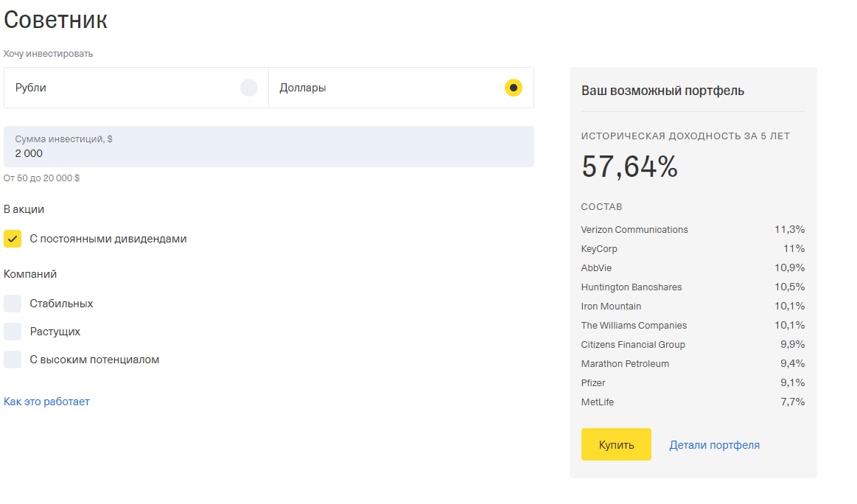This screenshot has height=504, width=857.
Task: Tick С высоким потенциалом checkbox
Action: tap(13, 360)
